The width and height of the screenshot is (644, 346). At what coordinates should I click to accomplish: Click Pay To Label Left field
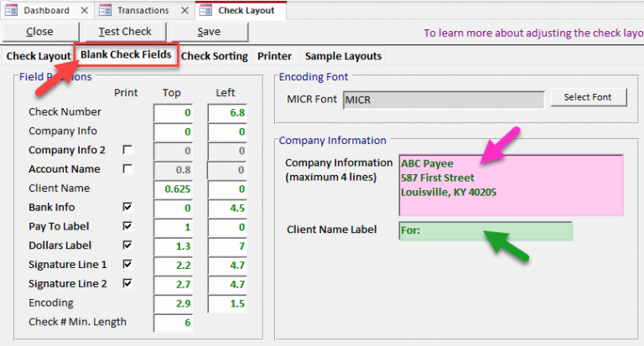[x=227, y=227]
